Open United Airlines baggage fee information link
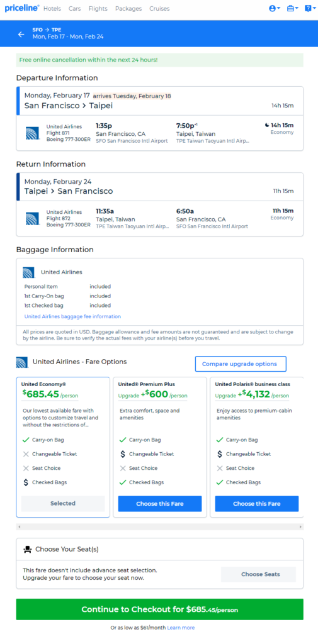Image resolution: width=318 pixels, height=644 pixels. coord(72,317)
